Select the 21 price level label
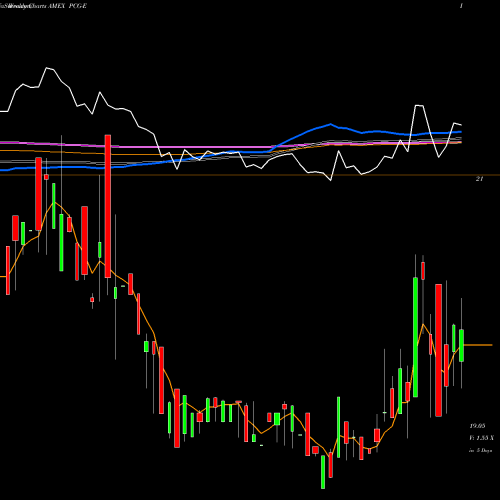500x500 pixels. [479, 179]
